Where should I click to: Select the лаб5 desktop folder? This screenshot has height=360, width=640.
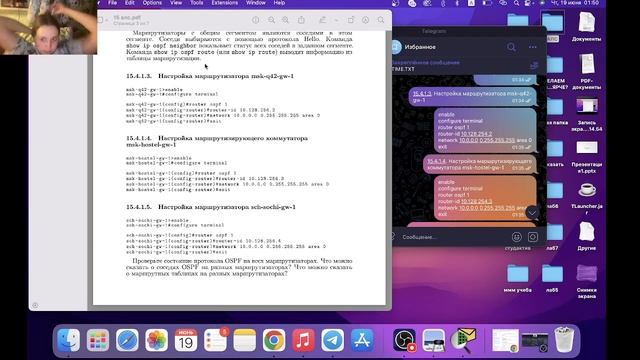coord(552,278)
